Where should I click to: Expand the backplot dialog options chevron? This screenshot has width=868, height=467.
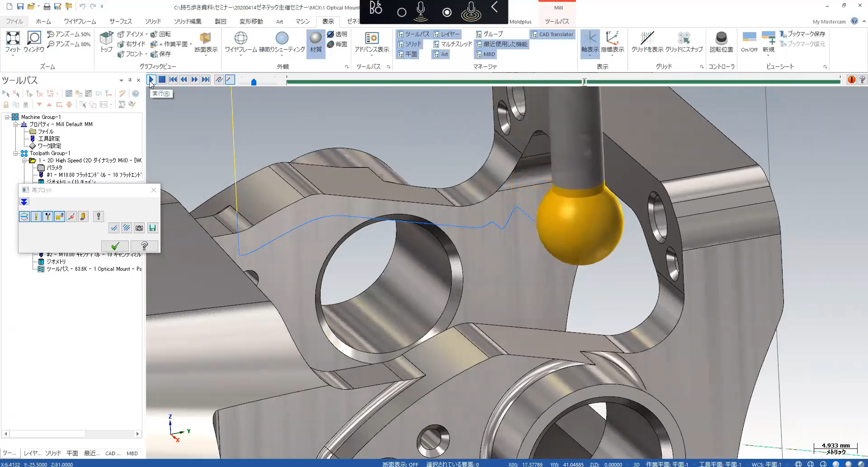[x=24, y=202]
